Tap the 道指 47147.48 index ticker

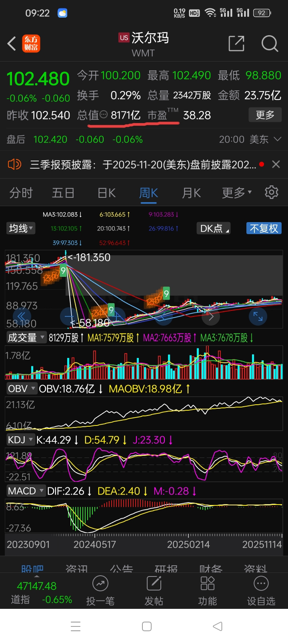click(42, 593)
